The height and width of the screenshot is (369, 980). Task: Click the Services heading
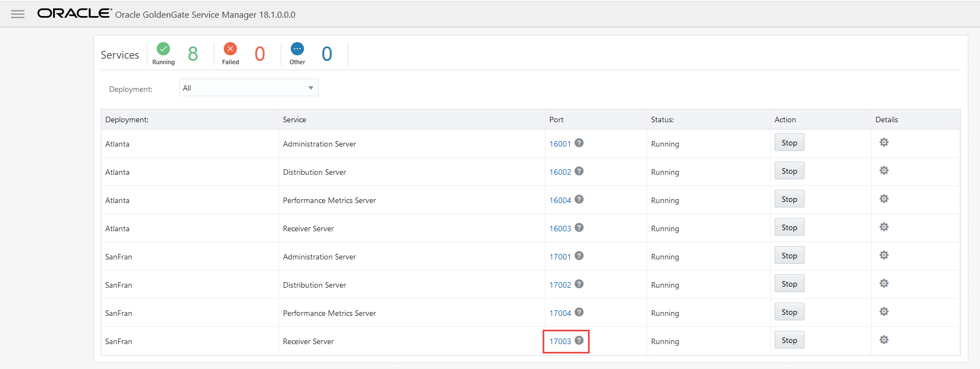point(120,55)
